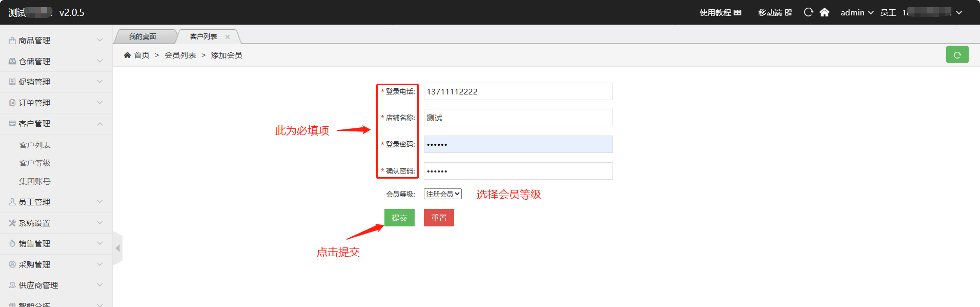Open the 移动端 QR code icon
The width and height of the screenshot is (980, 307).
pos(788,12)
